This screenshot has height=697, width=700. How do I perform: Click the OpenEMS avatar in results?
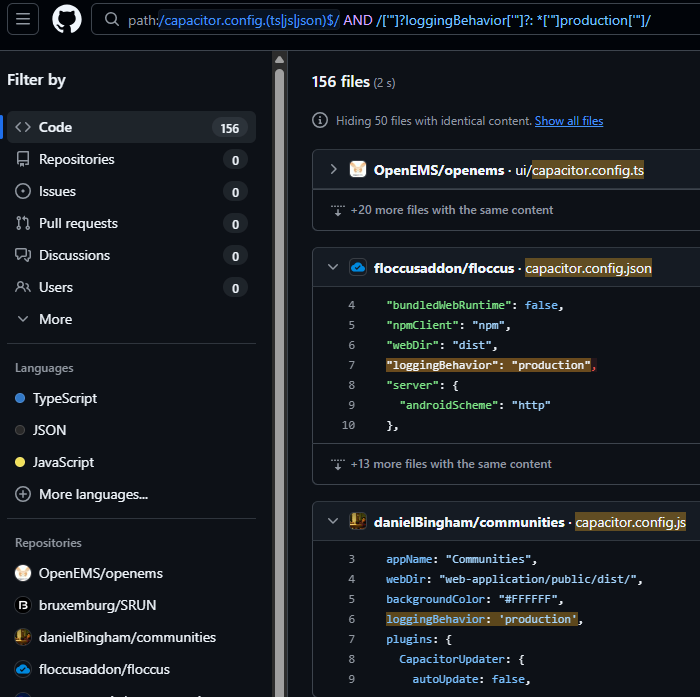pos(358,170)
